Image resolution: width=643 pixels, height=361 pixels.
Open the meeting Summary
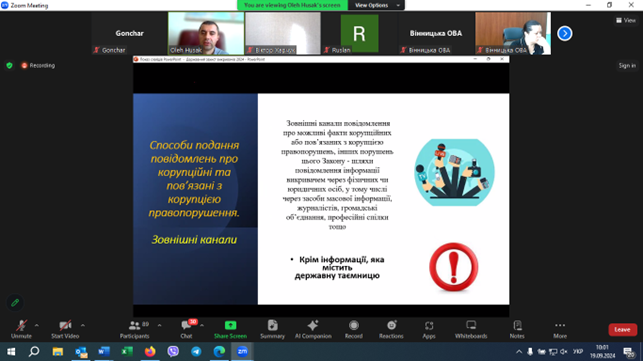(272, 329)
